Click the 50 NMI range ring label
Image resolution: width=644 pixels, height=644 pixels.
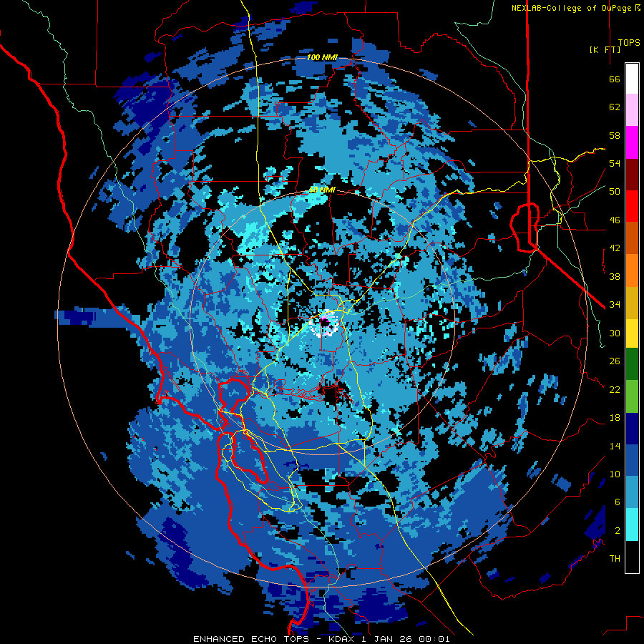(x=322, y=190)
